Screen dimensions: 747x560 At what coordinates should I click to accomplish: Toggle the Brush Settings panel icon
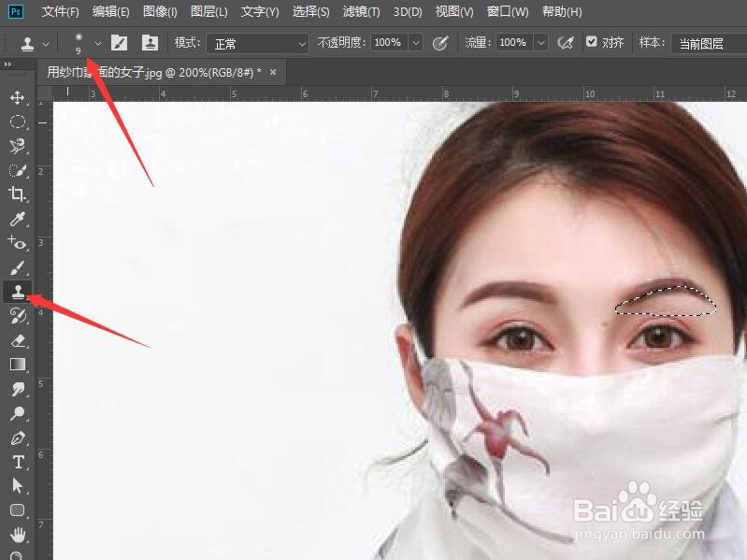point(119,43)
